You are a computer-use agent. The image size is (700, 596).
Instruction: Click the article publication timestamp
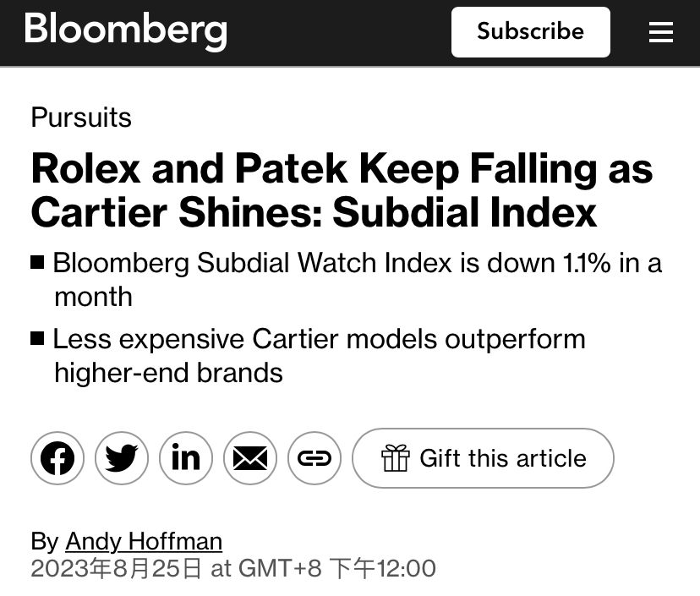pos(233,568)
